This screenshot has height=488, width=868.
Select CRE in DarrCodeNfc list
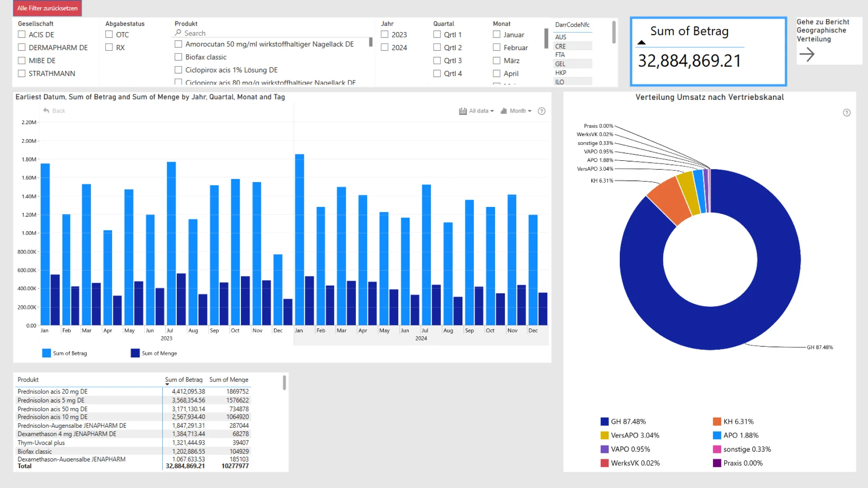561,46
